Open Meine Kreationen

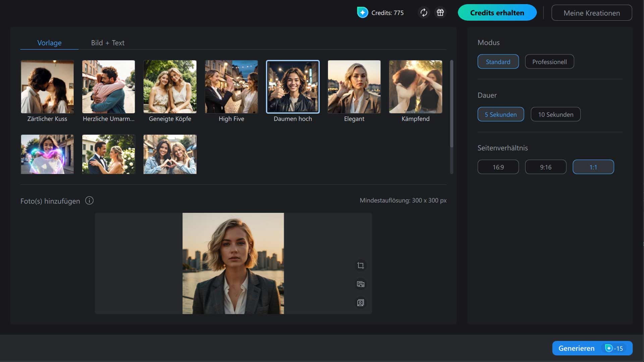click(x=591, y=13)
